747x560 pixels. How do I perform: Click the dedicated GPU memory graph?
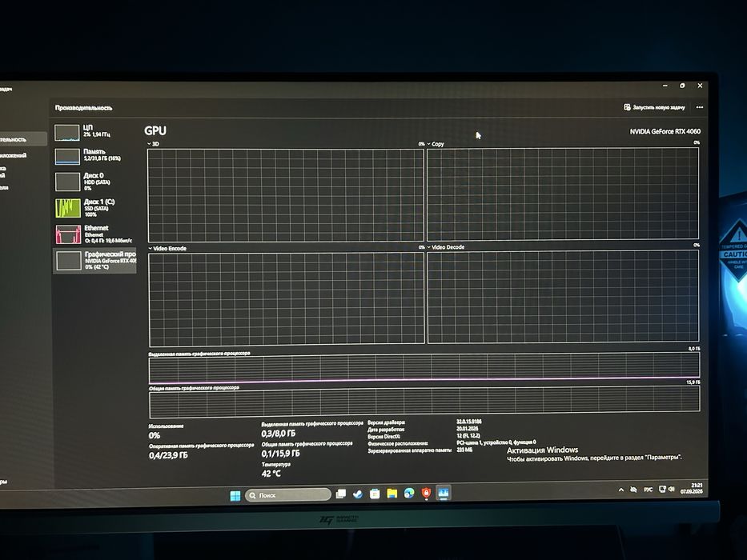424,368
